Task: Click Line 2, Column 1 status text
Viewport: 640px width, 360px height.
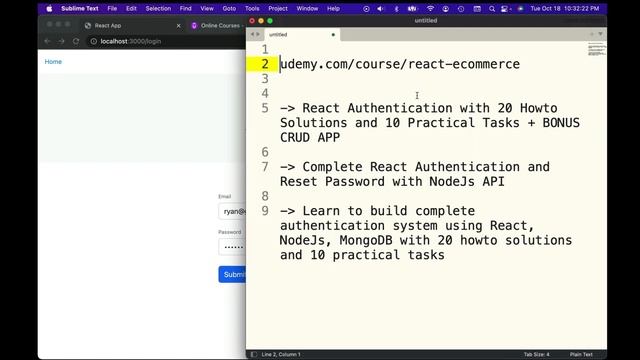Action: [x=281, y=354]
